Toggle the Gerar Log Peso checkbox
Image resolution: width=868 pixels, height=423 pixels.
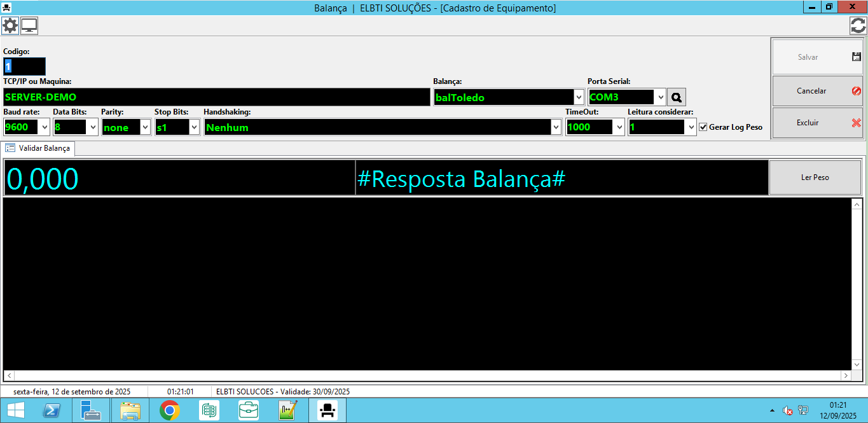coord(703,127)
